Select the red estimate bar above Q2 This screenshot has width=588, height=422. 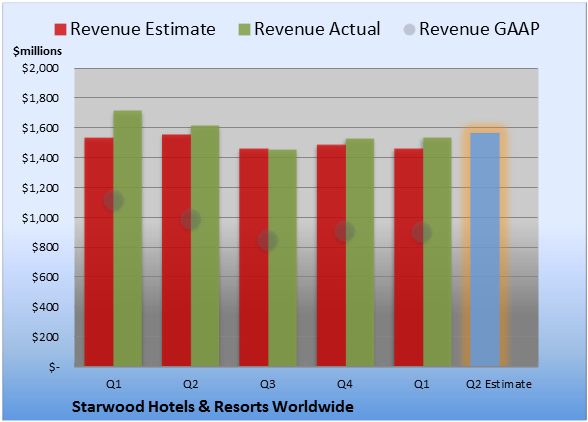pos(176,250)
